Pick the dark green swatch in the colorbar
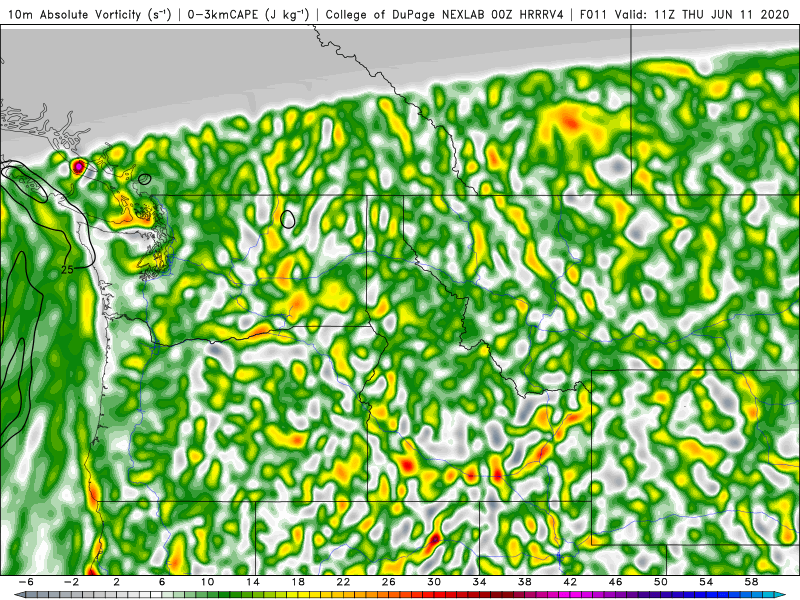This screenshot has width=800, height=600. click(x=224, y=594)
